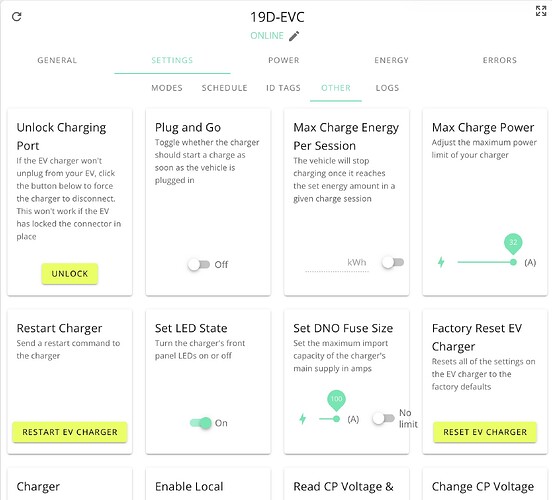The height and width of the screenshot is (500, 552).
Task: Open the ERRORS tab
Action: [x=500, y=60]
